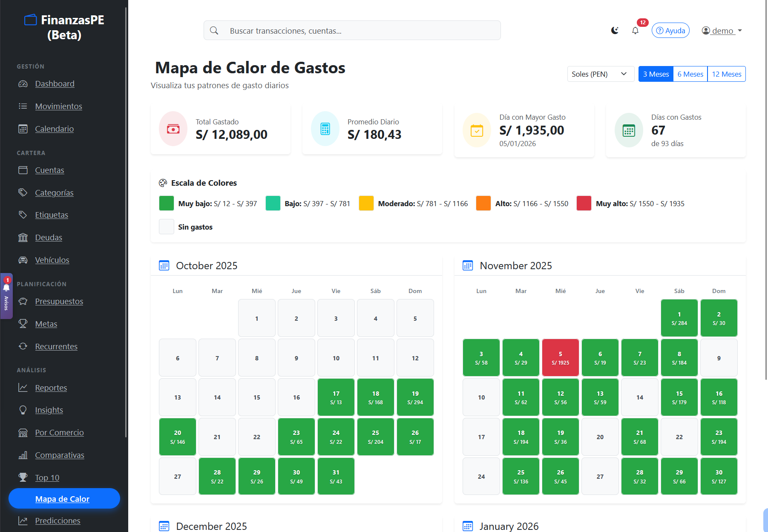Image resolution: width=768 pixels, height=532 pixels.
Task: Open the demo user dropdown
Action: pyautogui.click(x=722, y=31)
